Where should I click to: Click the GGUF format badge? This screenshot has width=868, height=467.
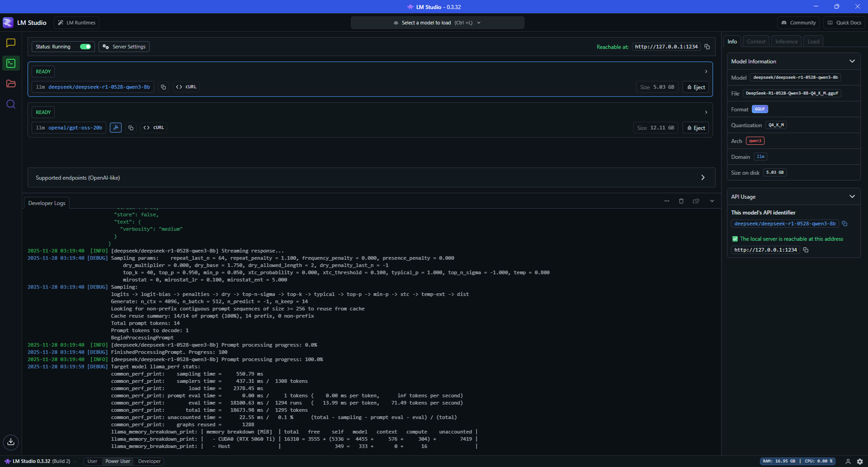coord(760,109)
